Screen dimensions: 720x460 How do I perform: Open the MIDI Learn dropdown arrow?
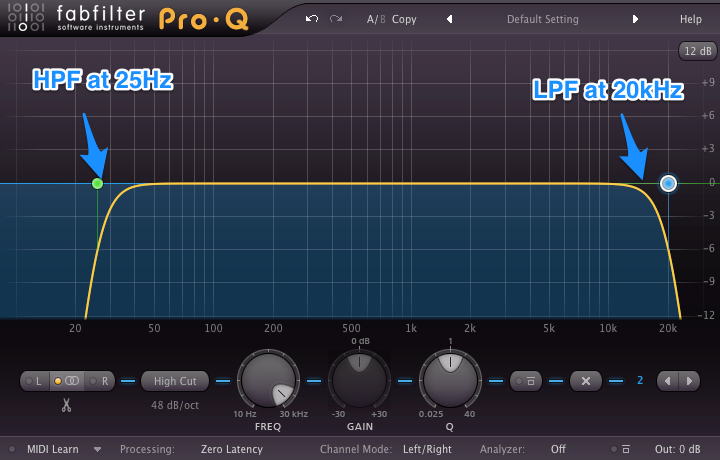click(x=97, y=449)
